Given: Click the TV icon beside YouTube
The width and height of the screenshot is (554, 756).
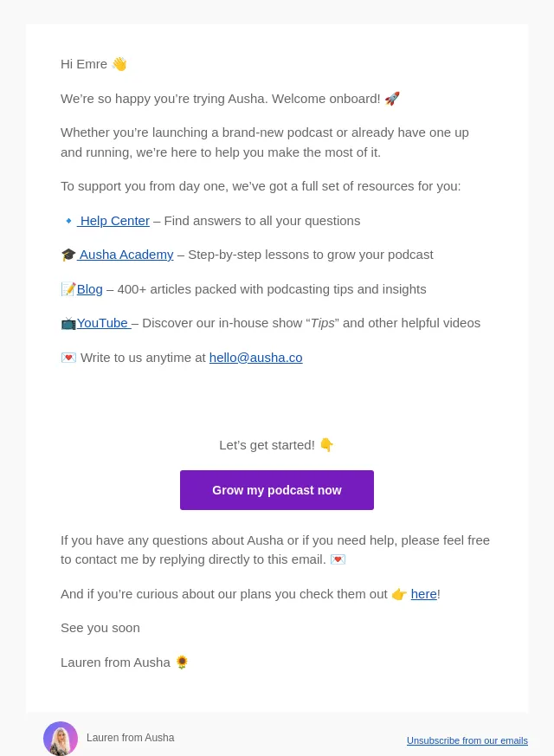Looking at the screenshot, I should point(68,324).
